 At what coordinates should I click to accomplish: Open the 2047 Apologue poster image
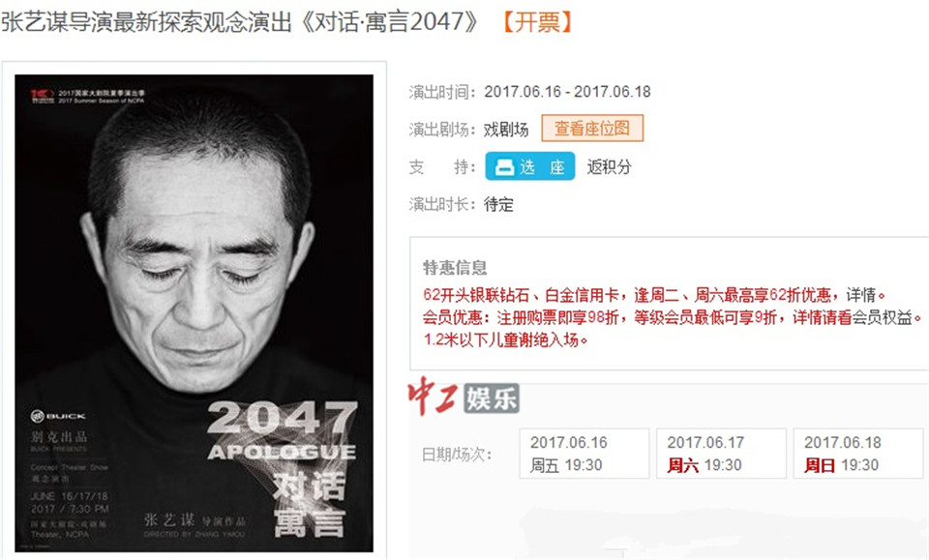[x=195, y=313]
